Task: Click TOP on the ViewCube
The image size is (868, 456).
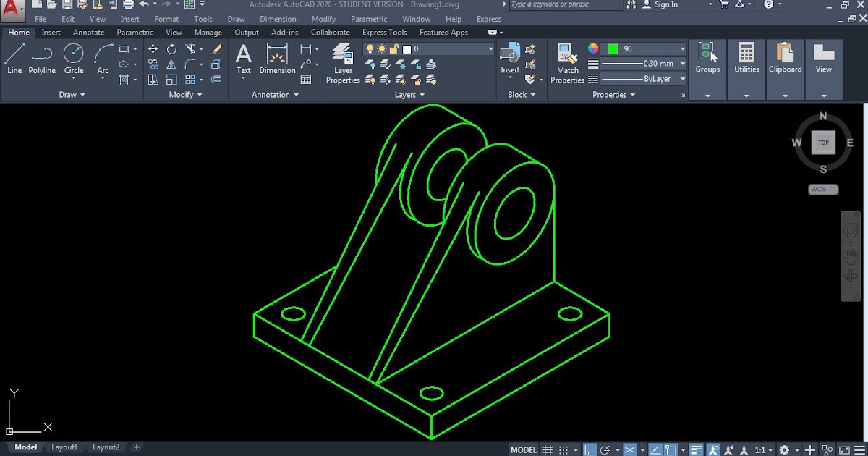Action: (x=822, y=142)
